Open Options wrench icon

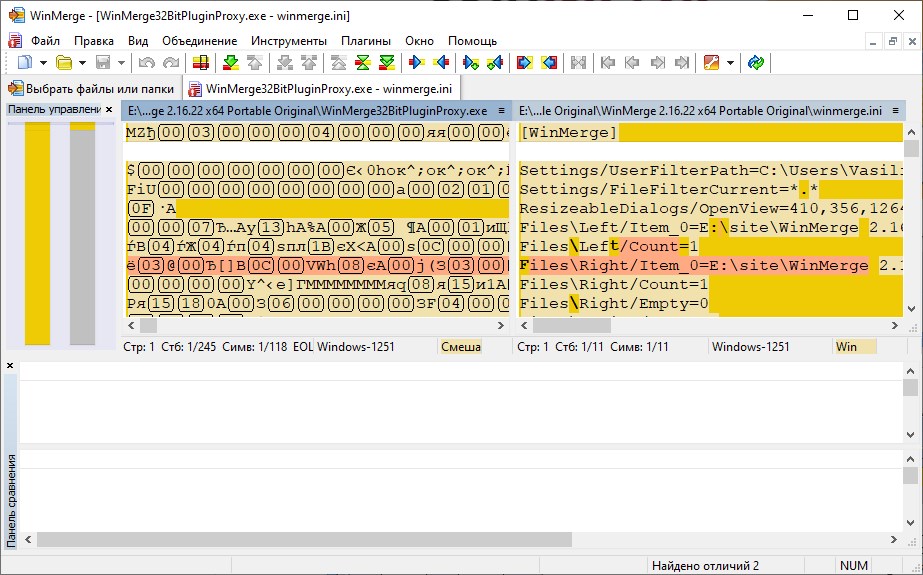(x=711, y=62)
